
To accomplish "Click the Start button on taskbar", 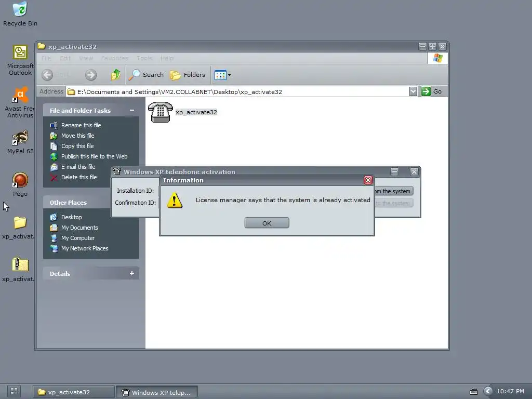I will [x=14, y=391].
